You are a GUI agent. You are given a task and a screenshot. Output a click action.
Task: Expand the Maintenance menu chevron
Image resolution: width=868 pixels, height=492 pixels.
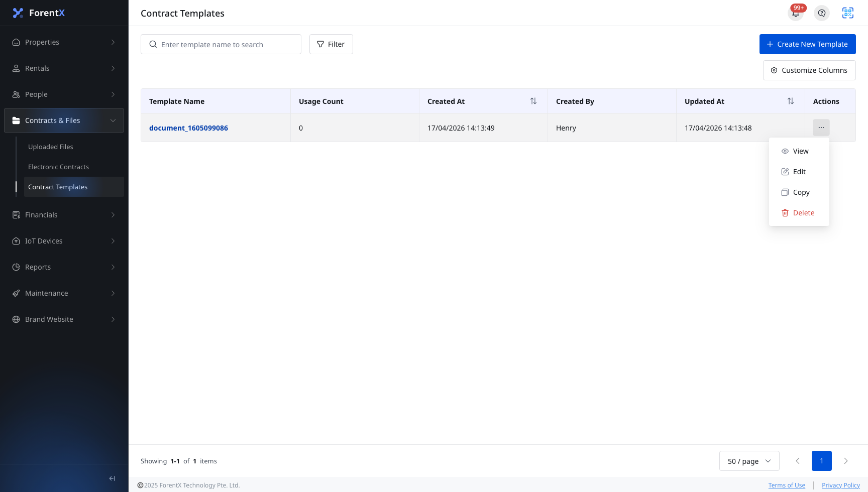113,293
